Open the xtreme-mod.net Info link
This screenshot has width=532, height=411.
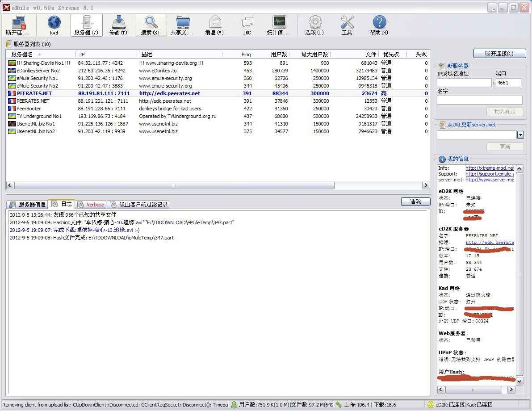[490, 168]
